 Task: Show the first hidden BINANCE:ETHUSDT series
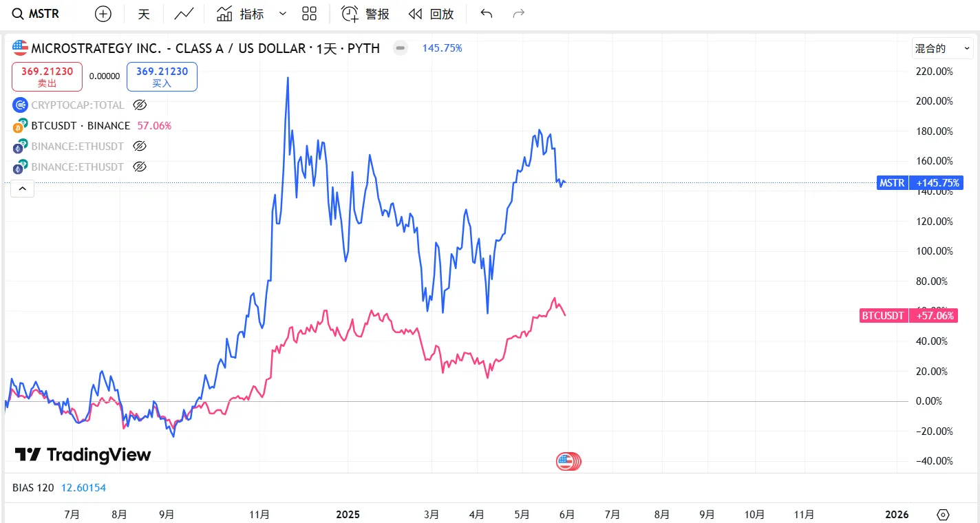click(140, 147)
